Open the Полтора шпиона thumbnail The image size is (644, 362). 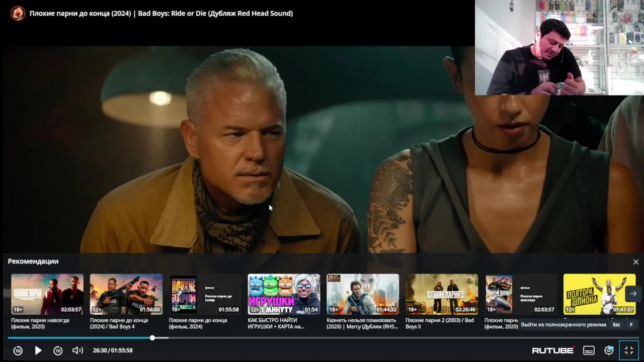[x=599, y=294]
